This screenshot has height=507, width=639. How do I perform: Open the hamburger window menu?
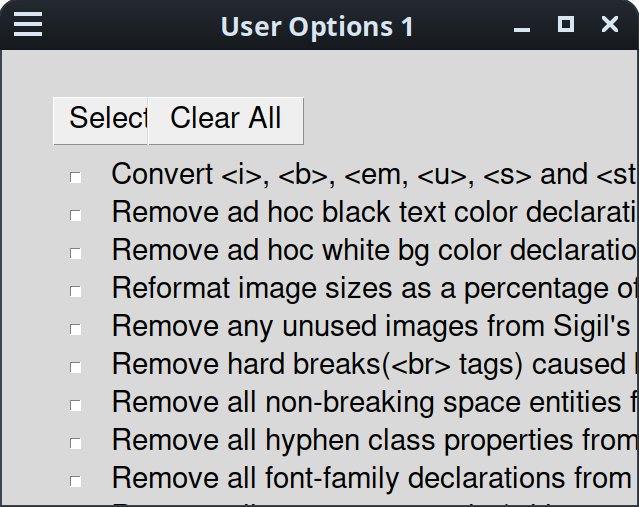[28, 25]
